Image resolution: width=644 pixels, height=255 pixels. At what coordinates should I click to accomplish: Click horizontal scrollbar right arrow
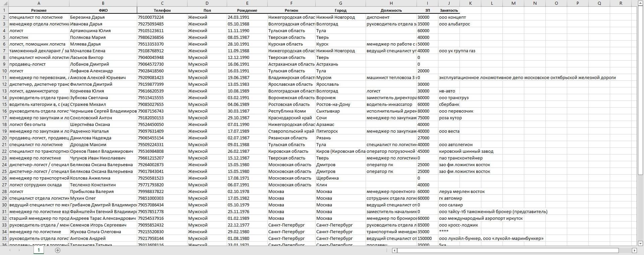click(634, 250)
